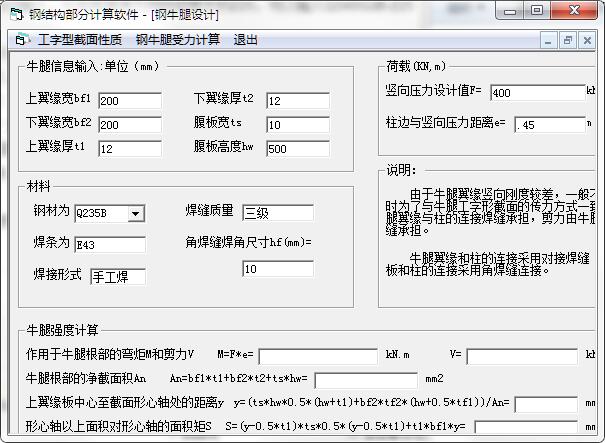Open the 钢牛腿受力计算 menu

coord(178,40)
